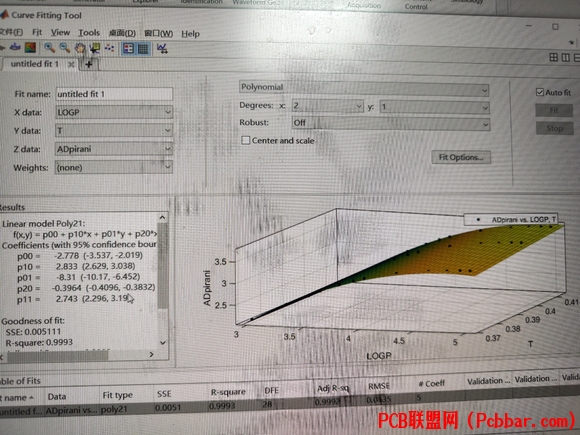Select the Zoom Out magnifier tool
The height and width of the screenshot is (435, 580).
[x=65, y=48]
